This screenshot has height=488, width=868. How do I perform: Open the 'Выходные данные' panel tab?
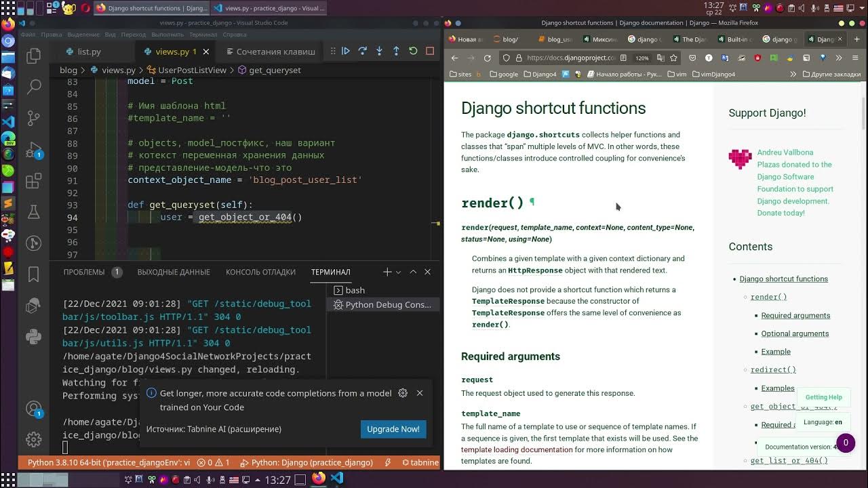174,272
